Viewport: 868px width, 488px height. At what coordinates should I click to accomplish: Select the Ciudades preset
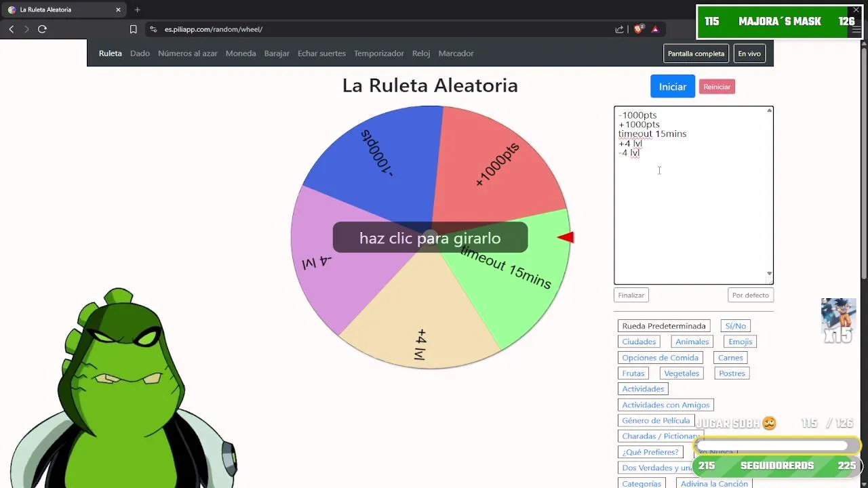(x=639, y=342)
